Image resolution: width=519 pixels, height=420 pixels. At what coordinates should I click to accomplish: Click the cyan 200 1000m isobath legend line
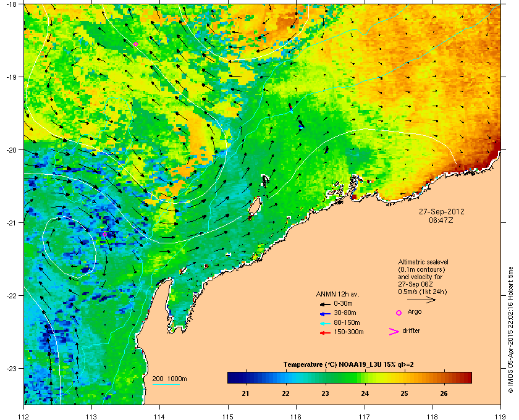pos(166,385)
